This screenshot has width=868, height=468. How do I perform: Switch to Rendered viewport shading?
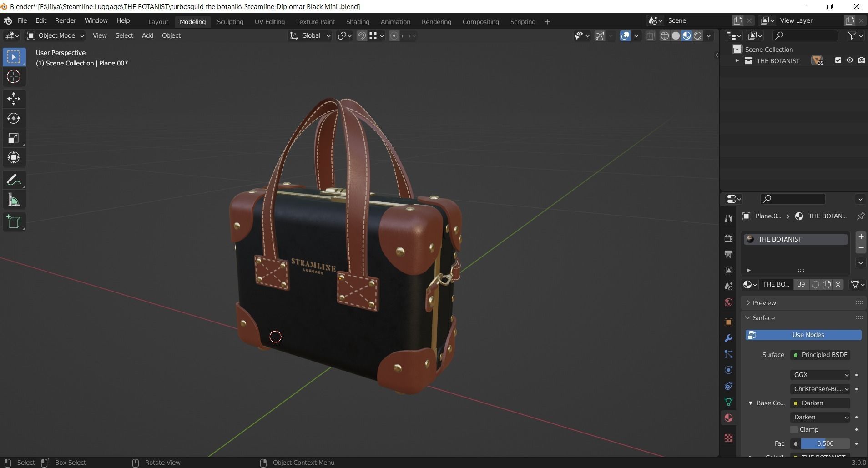click(697, 35)
